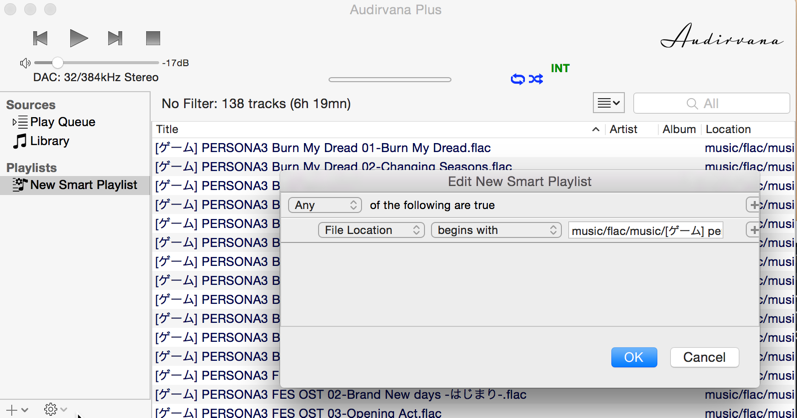The image size is (797, 418).
Task: Click the Sources section header
Action: click(30, 105)
